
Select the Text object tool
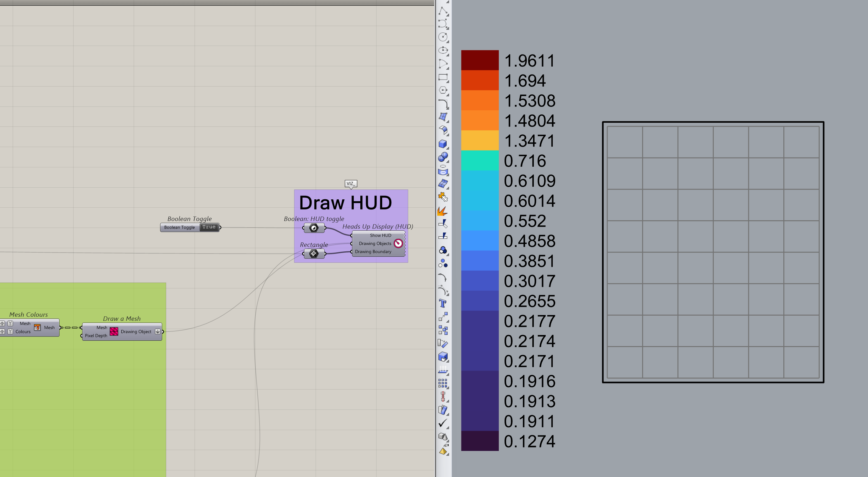point(443,303)
